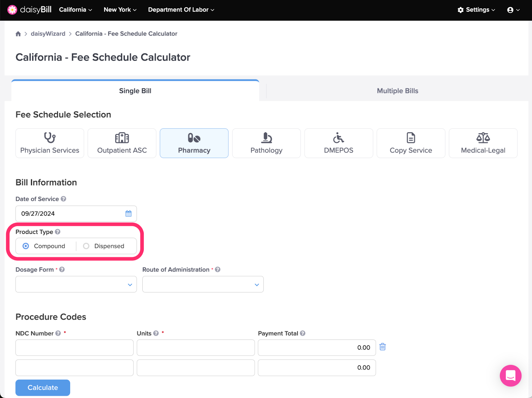Show help for Route of Administration
This screenshot has width=532, height=398.
[218, 270]
